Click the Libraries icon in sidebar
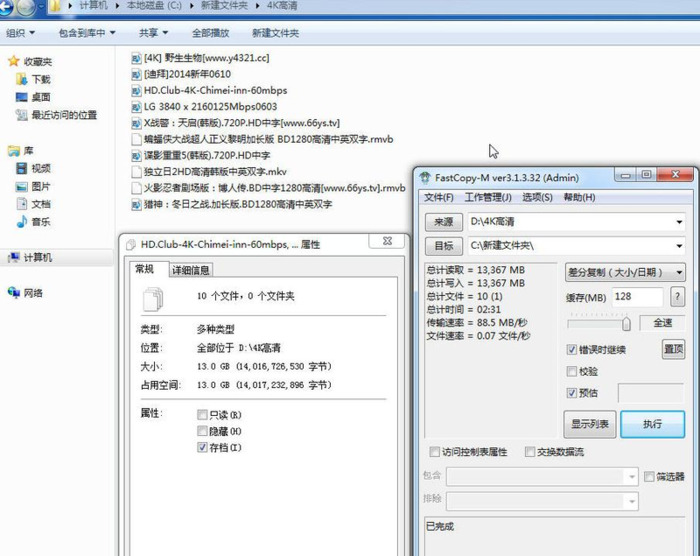 coord(14,151)
